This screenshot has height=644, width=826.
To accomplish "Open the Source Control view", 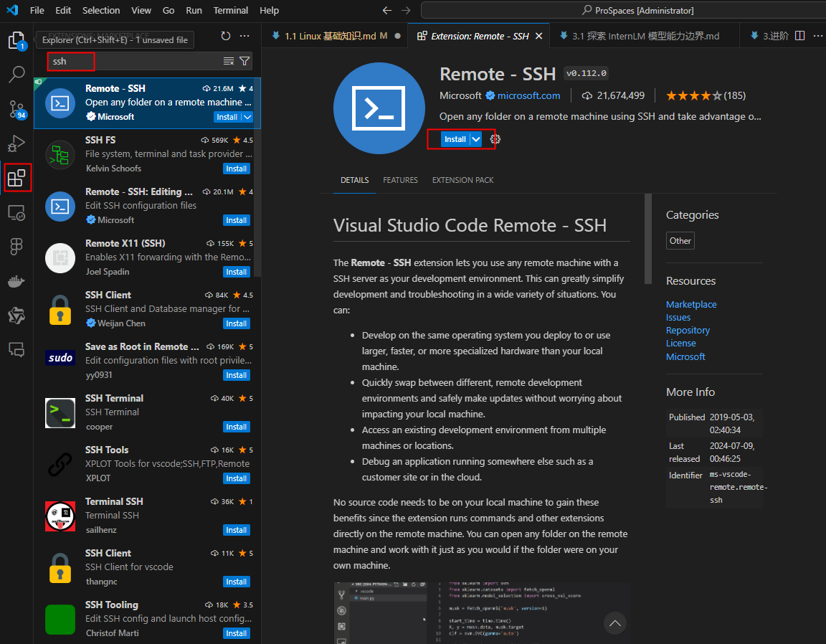I will [x=16, y=109].
